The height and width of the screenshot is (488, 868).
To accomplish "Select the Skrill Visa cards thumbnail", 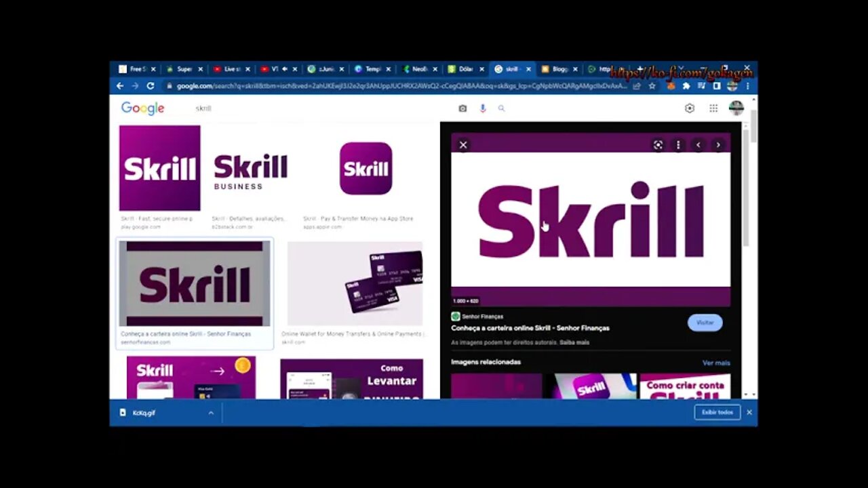I will 355,284.
